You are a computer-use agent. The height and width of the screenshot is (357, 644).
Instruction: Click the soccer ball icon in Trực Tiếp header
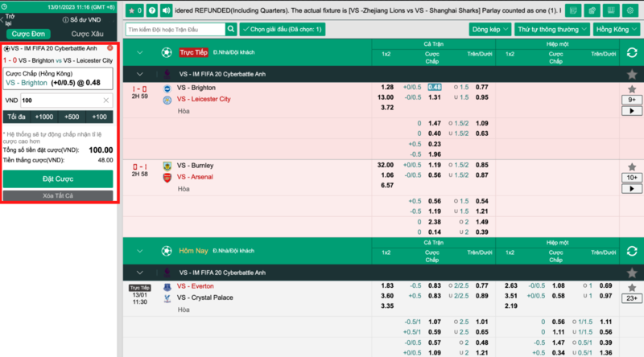coord(167,52)
